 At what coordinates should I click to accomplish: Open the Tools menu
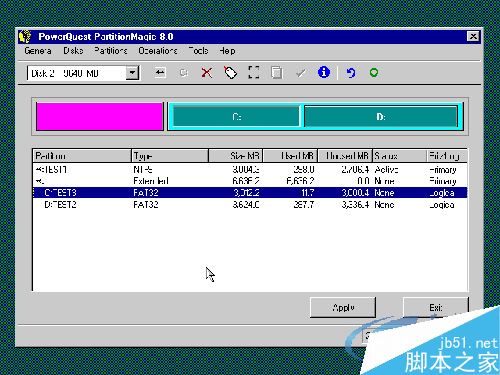198,51
